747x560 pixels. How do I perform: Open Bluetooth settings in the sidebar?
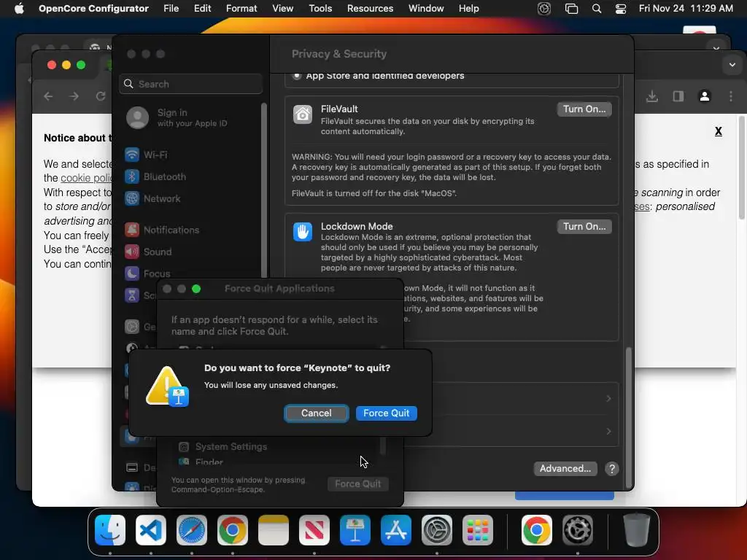click(x=155, y=176)
